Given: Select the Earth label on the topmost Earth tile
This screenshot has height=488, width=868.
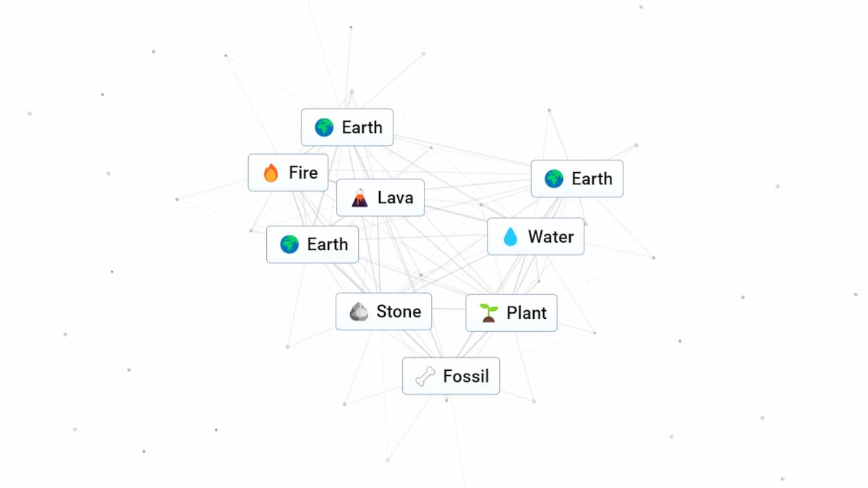Looking at the screenshot, I should click(362, 127).
